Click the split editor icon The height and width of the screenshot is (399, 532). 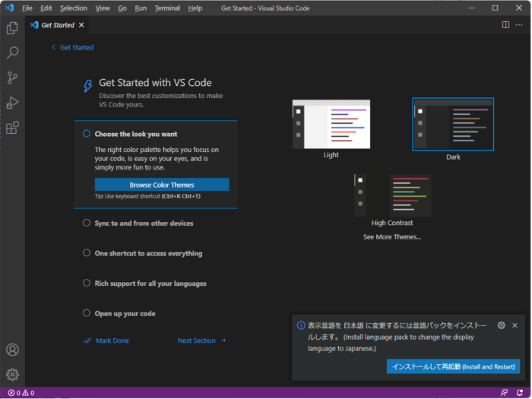coord(505,24)
